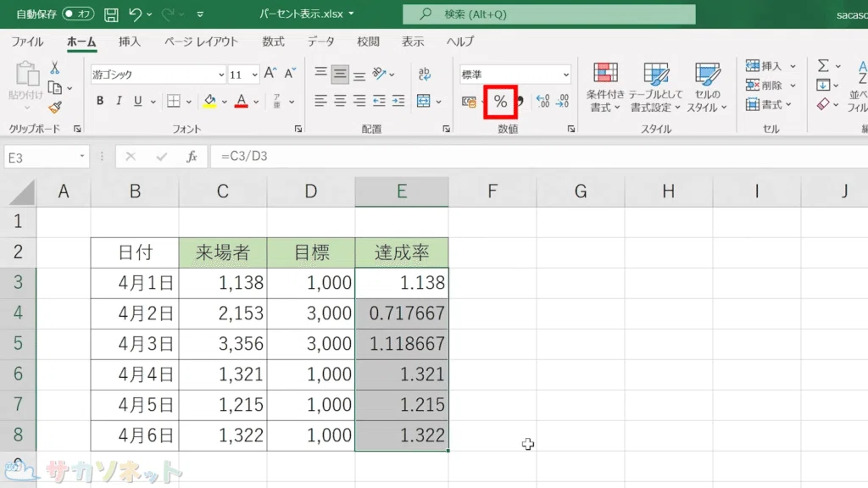Screen dimensions: 868x488
Task: Open the 数値 group dialog launcher
Action: [x=570, y=129]
